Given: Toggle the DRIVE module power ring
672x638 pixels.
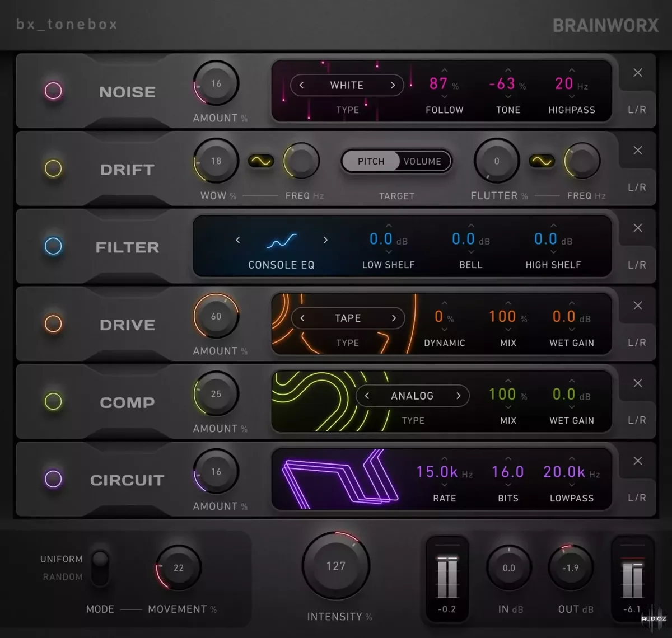Looking at the screenshot, I should click(53, 323).
